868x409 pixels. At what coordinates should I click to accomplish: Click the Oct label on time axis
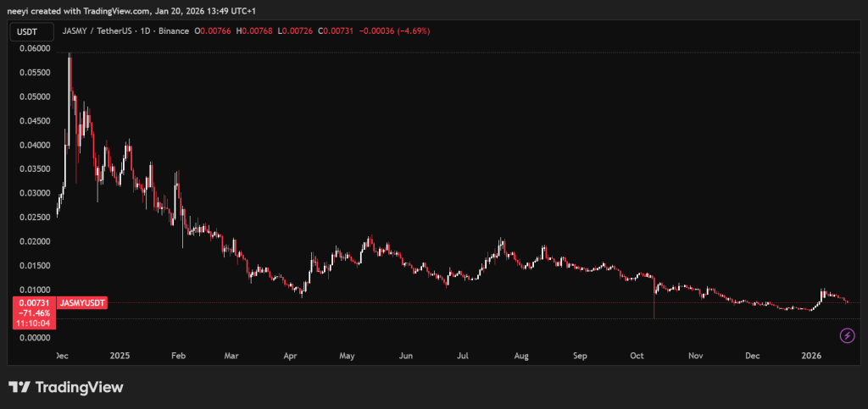(637, 356)
